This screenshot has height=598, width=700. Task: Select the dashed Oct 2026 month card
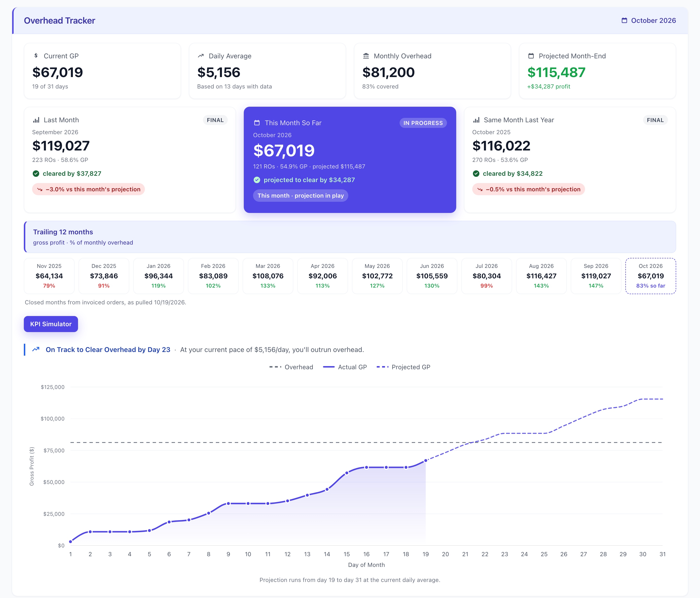click(x=651, y=276)
